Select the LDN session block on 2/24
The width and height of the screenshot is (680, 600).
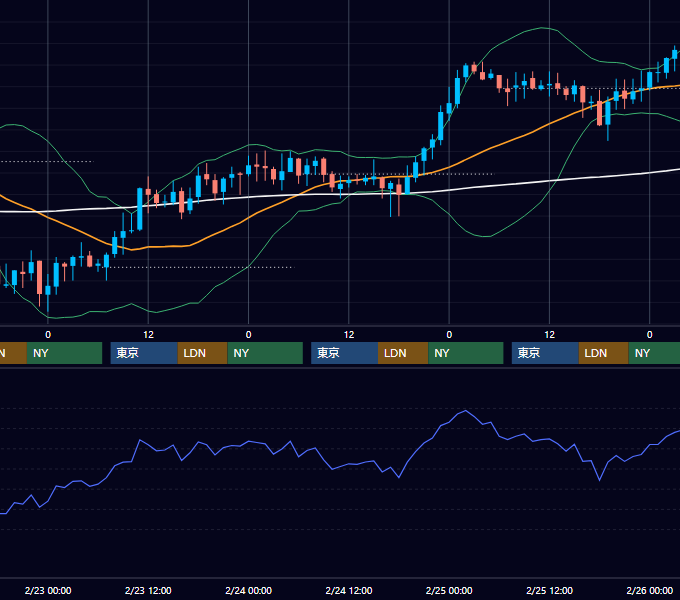[x=403, y=353]
